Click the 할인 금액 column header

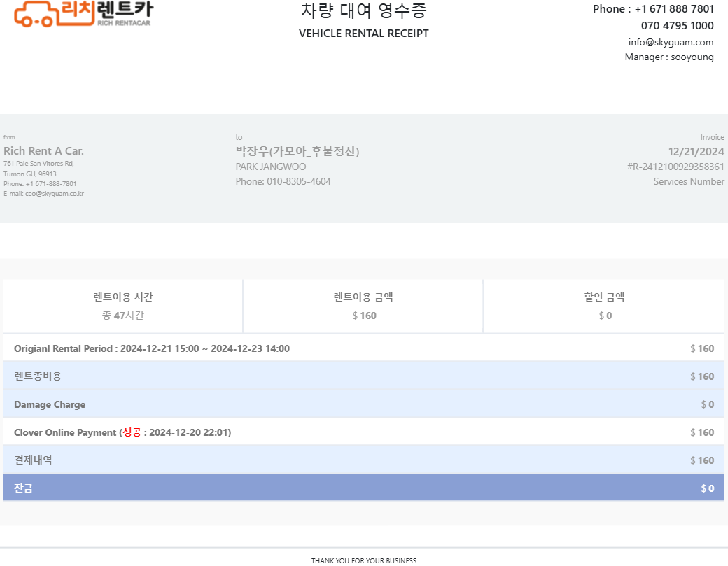click(605, 297)
